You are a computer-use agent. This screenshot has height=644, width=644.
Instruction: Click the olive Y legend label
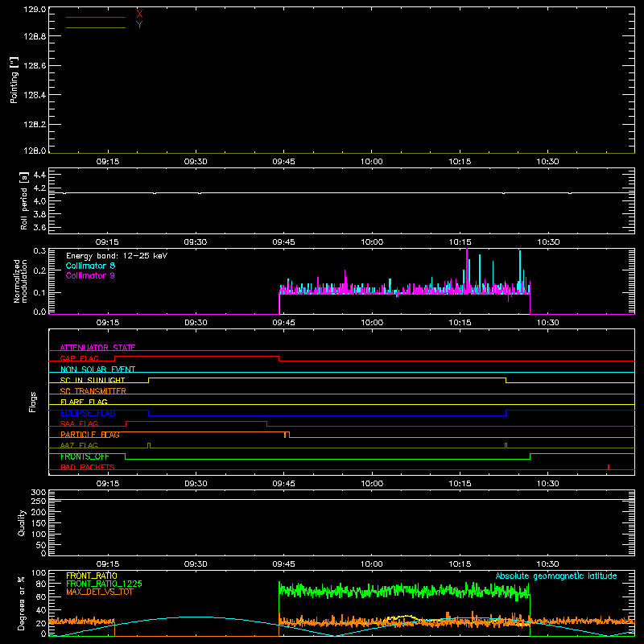pos(139,25)
